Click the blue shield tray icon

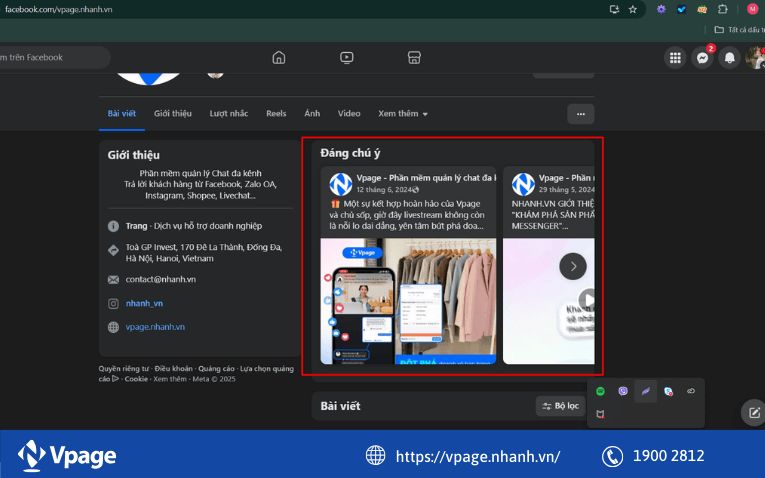pyautogui.click(x=668, y=391)
